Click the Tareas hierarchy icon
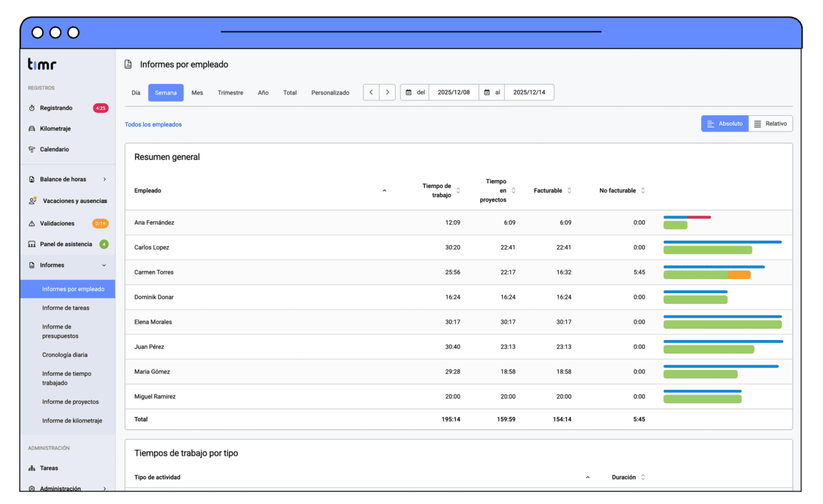Image resolution: width=823 pixels, height=504 pixels. tap(32, 468)
